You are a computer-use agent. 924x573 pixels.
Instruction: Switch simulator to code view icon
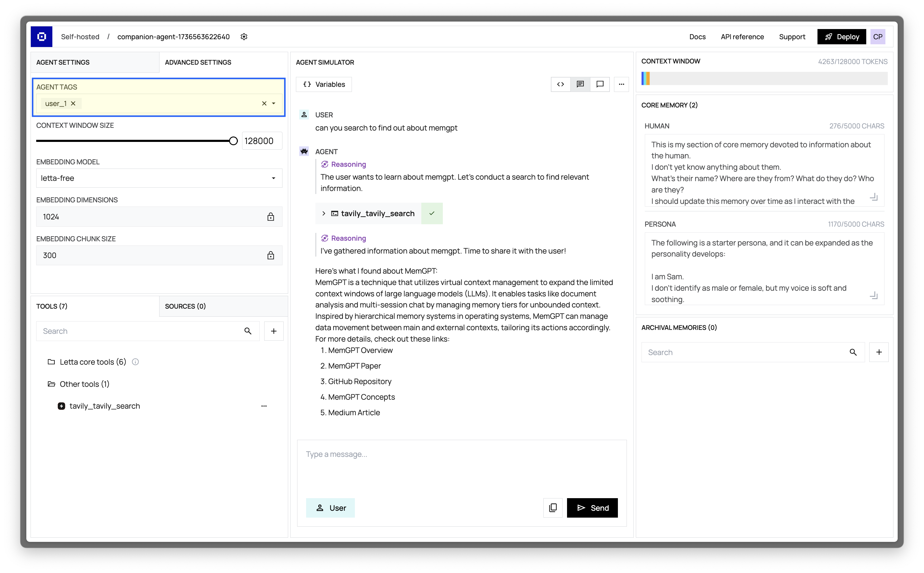[x=560, y=84]
